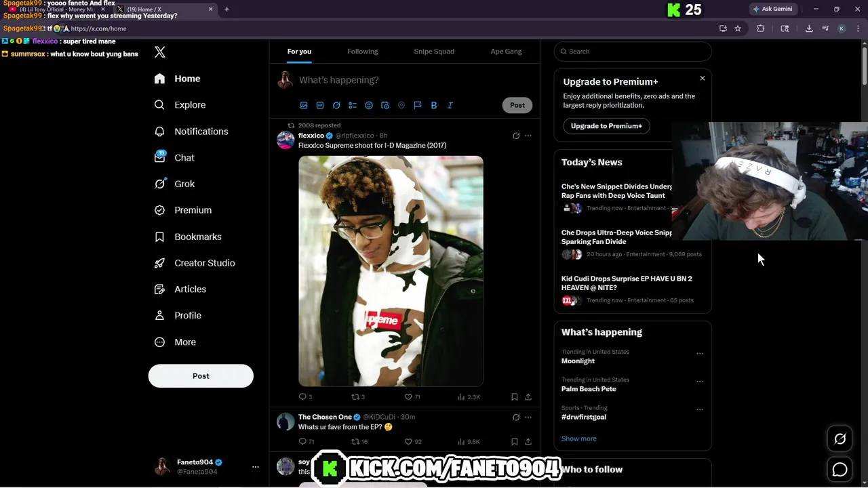
Task: Open Chat with the unread badge
Action: click(174, 157)
